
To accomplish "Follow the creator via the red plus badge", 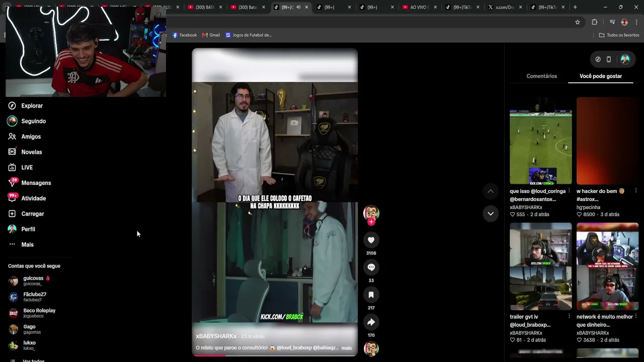I will click(371, 222).
